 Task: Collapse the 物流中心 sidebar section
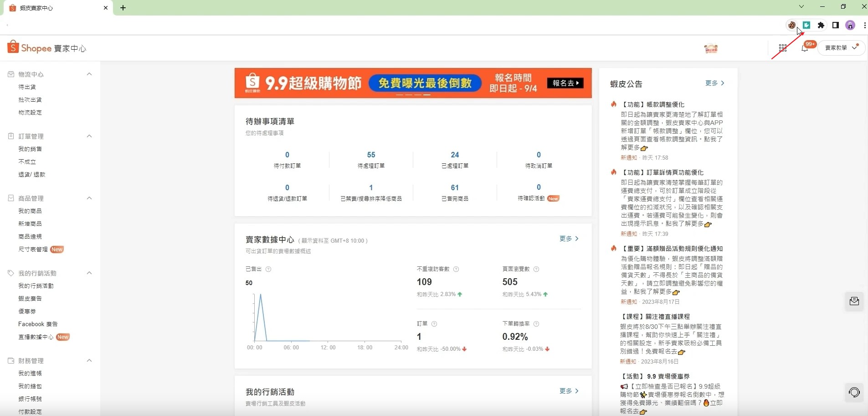pyautogui.click(x=89, y=74)
